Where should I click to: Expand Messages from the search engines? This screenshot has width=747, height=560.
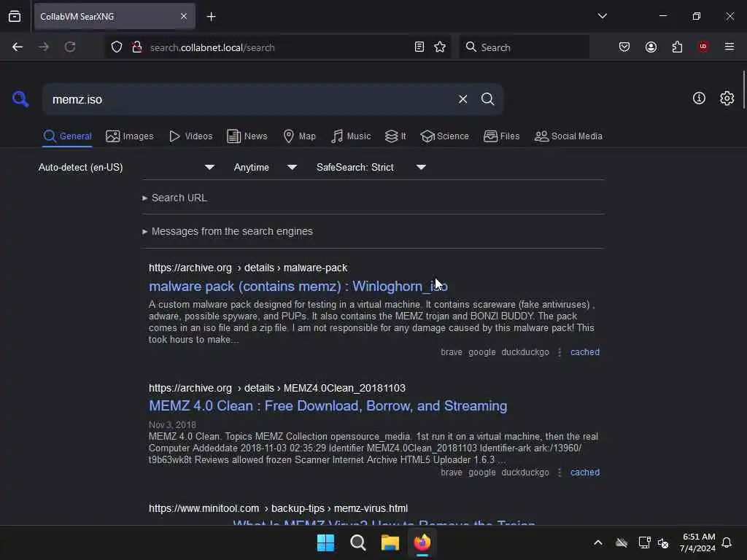[x=228, y=231]
